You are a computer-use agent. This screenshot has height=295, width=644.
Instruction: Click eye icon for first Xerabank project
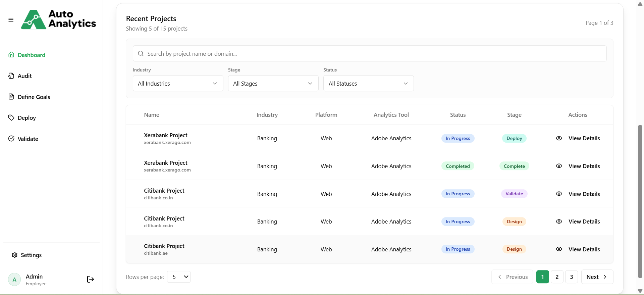559,138
